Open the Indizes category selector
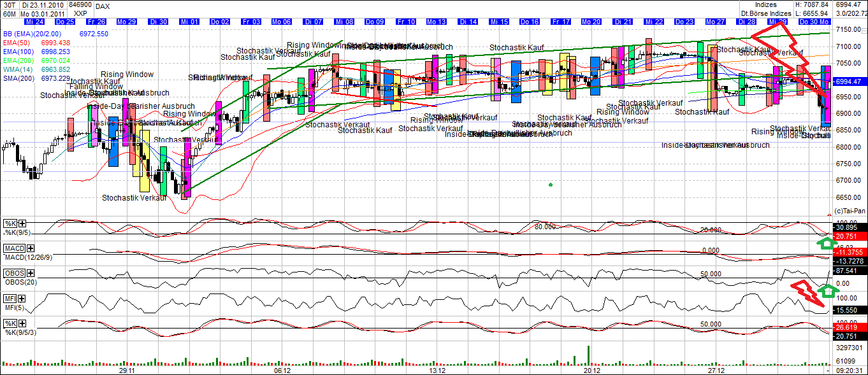This screenshot has height=375, width=868. pos(767,5)
